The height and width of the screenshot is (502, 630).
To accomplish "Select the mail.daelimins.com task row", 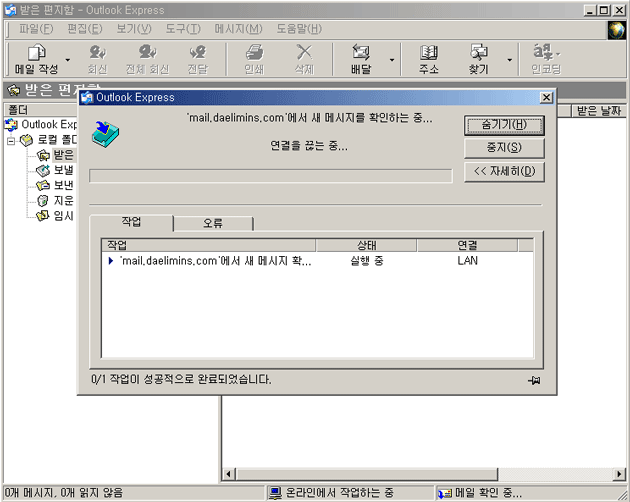I will [317, 261].
